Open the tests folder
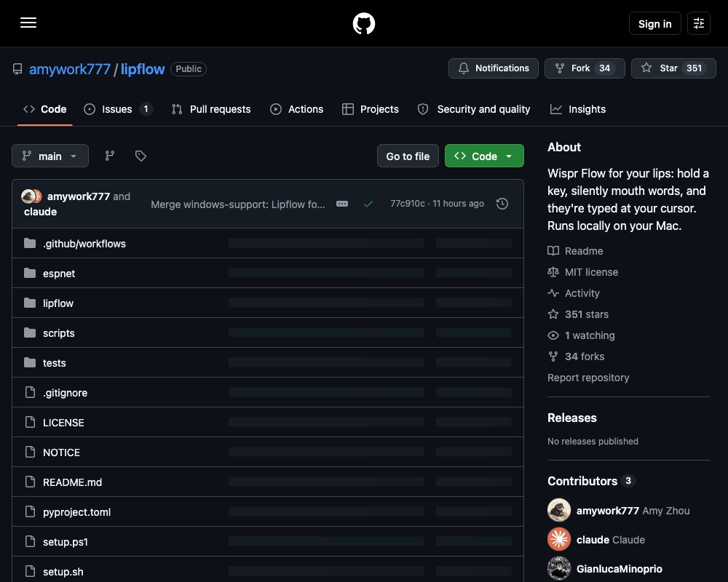Viewport: 728px width, 582px height. pyautogui.click(x=54, y=363)
